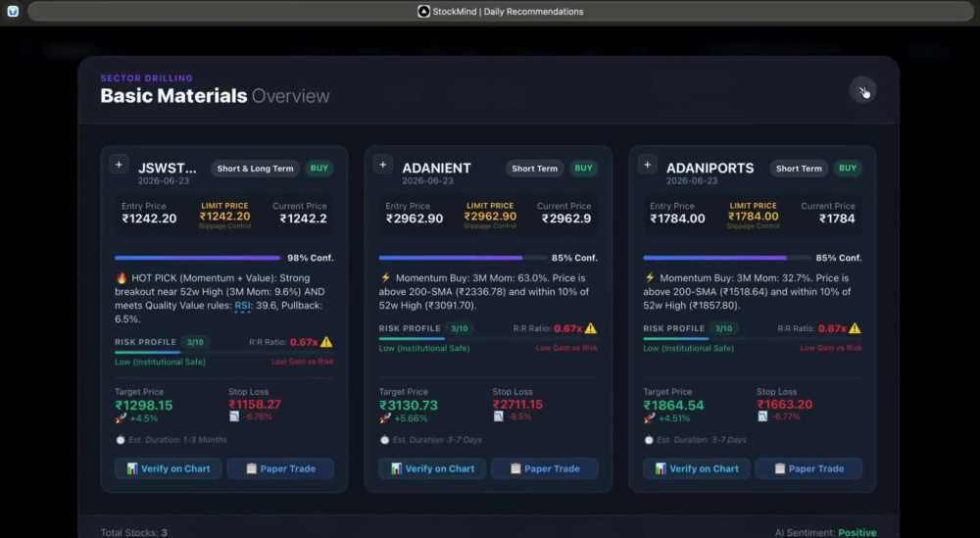Click Verify on Chart for ADANIENT
Screen dimensions: 980x538
point(432,468)
